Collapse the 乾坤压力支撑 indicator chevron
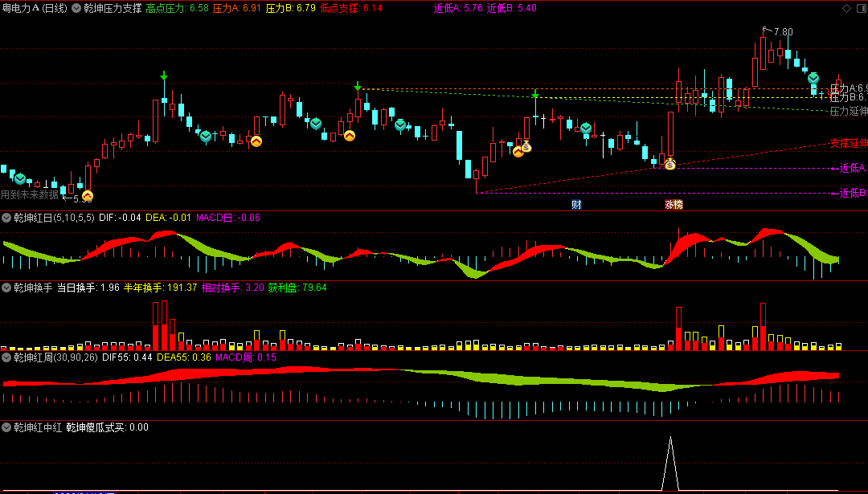 pyautogui.click(x=77, y=8)
